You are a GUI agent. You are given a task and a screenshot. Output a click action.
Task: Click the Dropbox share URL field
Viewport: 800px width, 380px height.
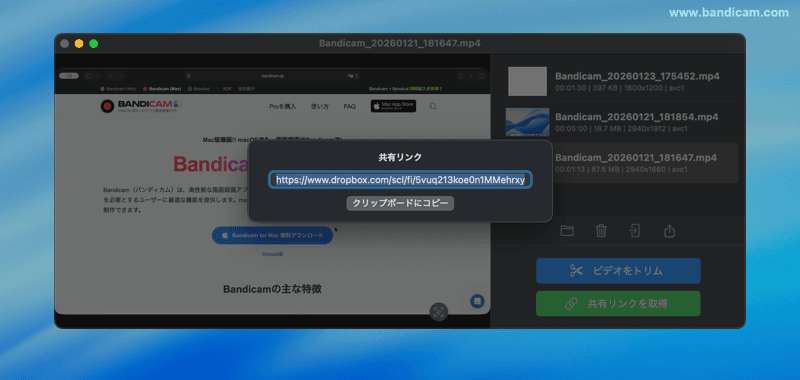click(400, 180)
